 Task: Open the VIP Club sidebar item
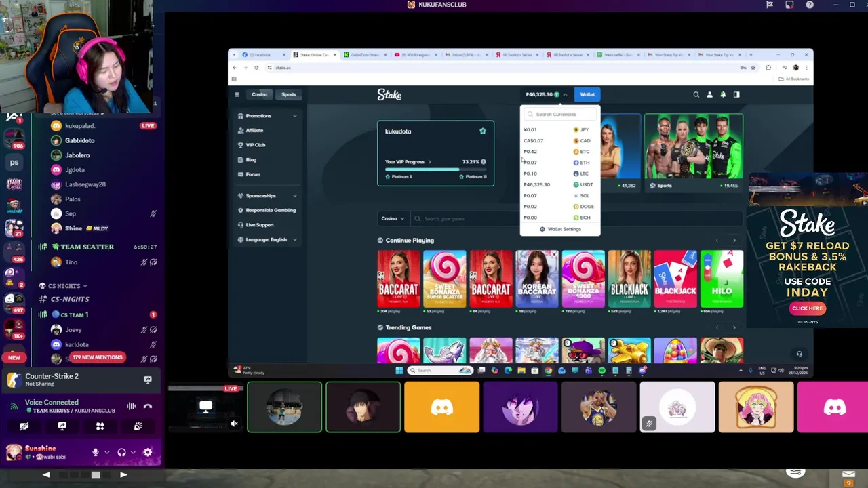tap(256, 145)
